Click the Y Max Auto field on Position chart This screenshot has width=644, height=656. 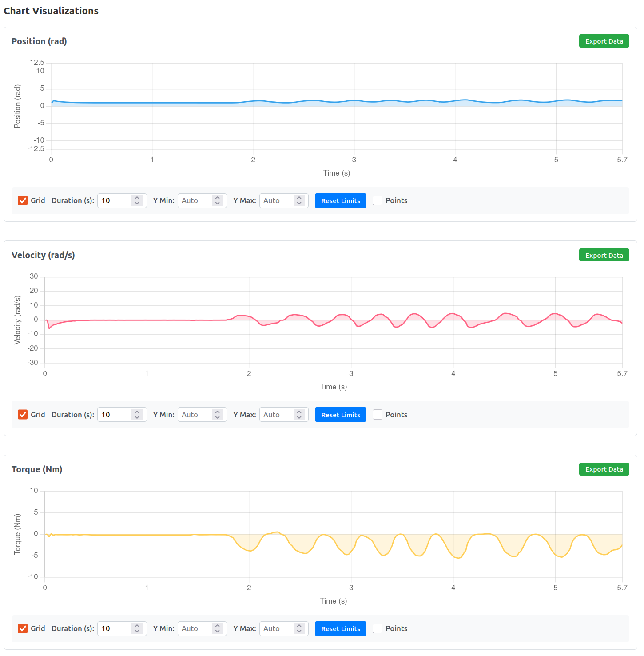tap(278, 200)
